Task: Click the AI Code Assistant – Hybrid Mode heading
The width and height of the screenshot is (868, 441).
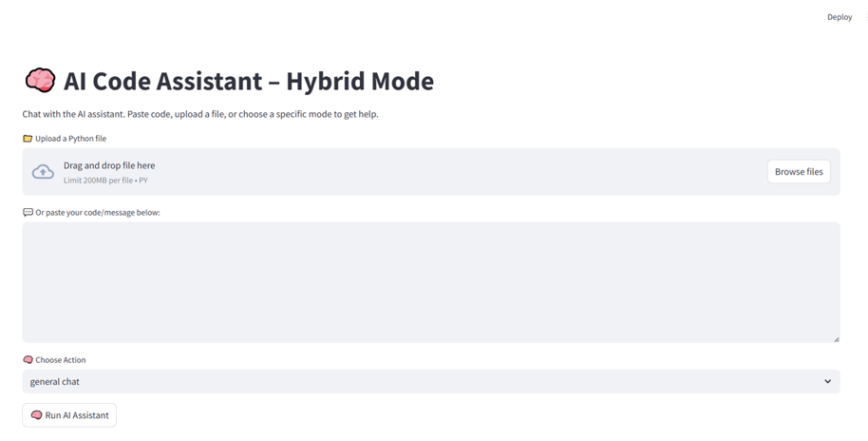Action: pos(249,81)
